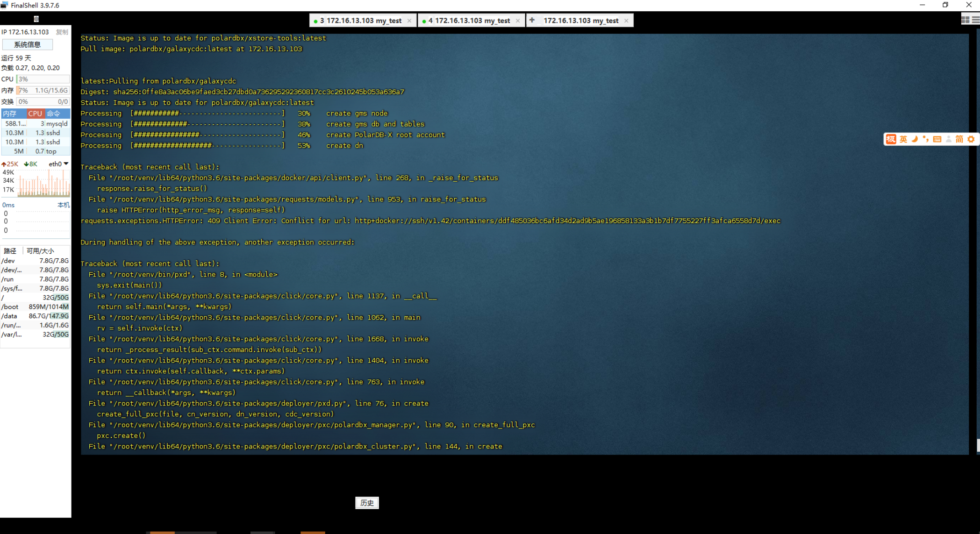Toggle the 英 English input mode
The height and width of the screenshot is (534, 980).
[903, 139]
